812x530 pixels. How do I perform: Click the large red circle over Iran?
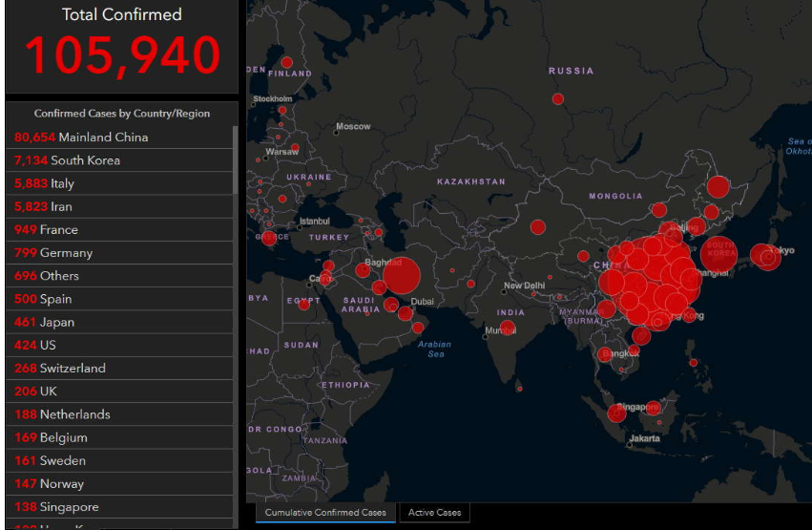[x=402, y=276]
